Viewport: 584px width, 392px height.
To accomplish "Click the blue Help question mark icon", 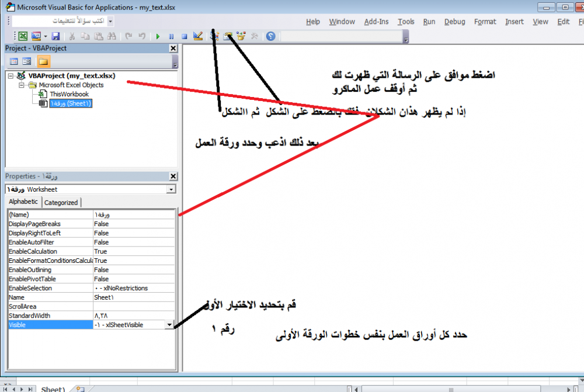I will (x=270, y=36).
